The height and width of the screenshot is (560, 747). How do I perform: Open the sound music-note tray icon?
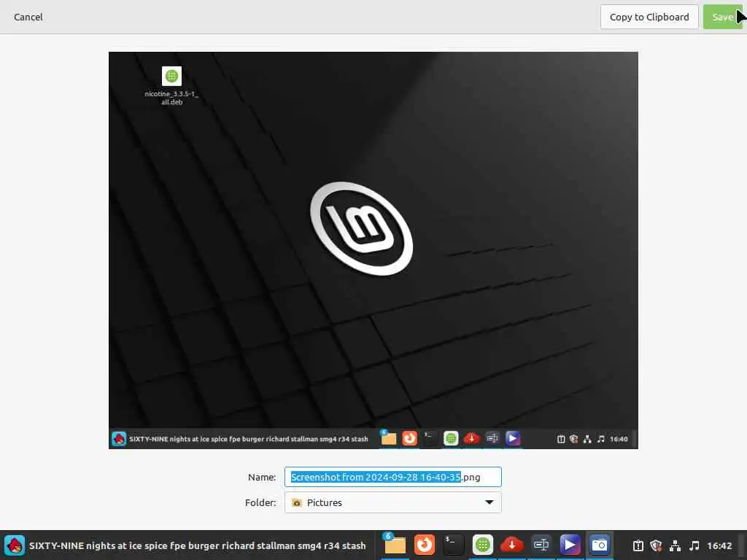(x=694, y=545)
